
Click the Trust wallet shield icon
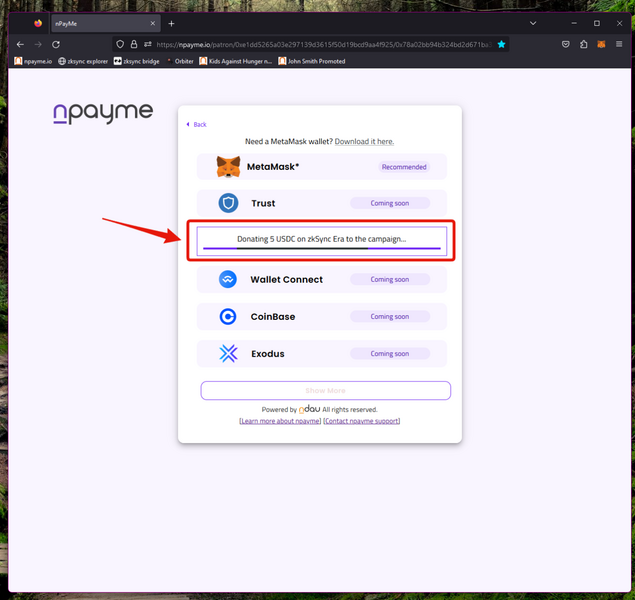point(228,203)
